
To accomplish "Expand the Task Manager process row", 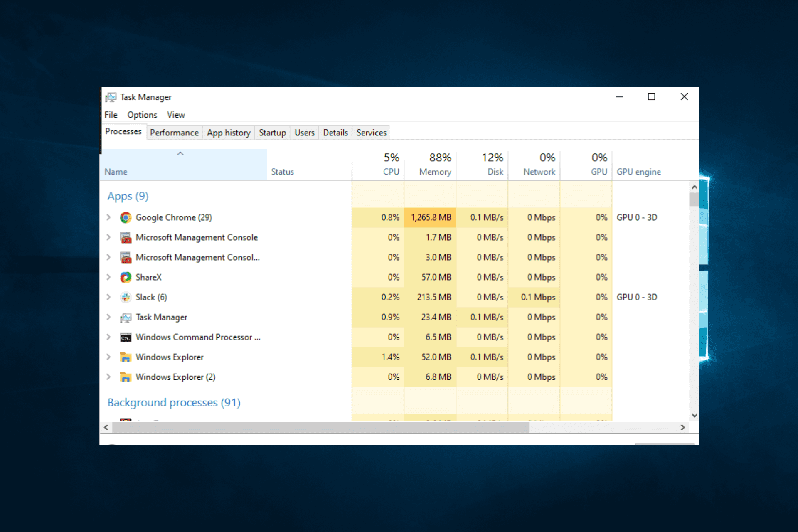I will (108, 317).
